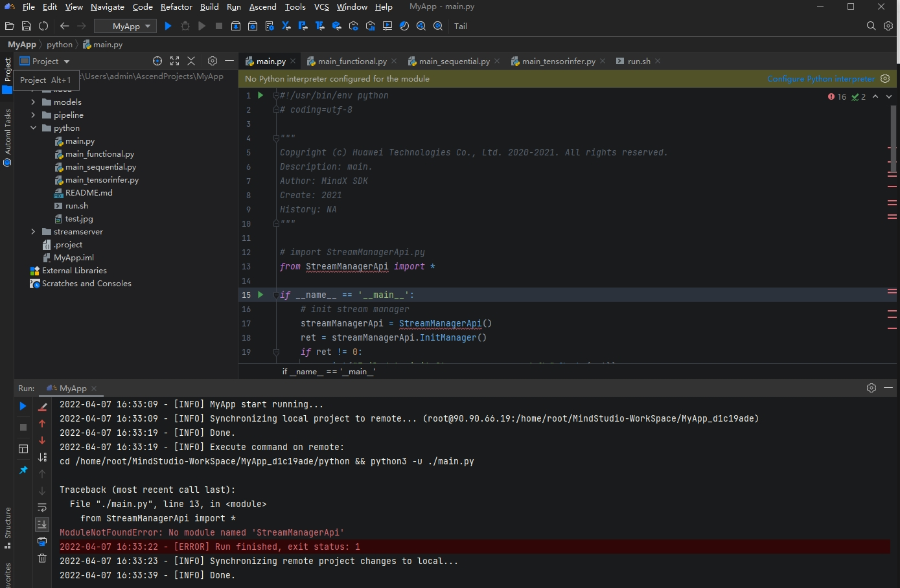Click Configure Python interpreter link
This screenshot has width=900, height=588.
820,78
